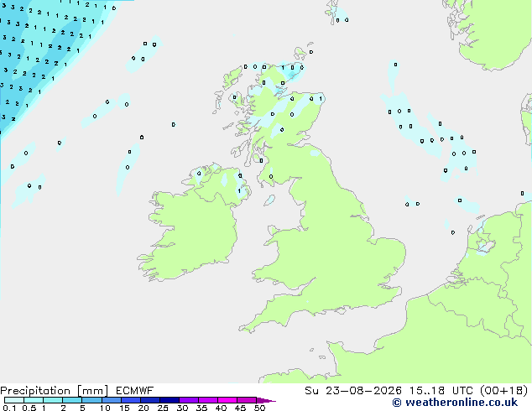Select the 1–2 mm legend color swatch
The width and height of the screenshot is (532, 411).
click(53, 400)
